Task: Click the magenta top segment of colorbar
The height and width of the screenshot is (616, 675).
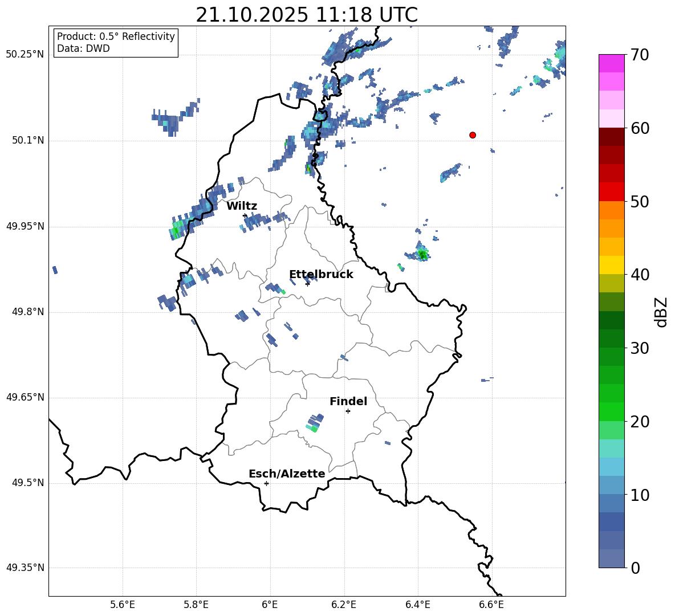Action: coord(612,63)
